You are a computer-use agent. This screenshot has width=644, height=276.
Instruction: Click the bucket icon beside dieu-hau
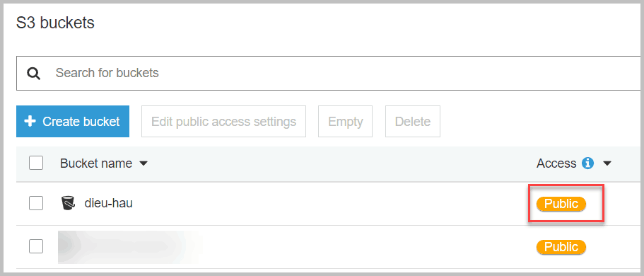pos(68,203)
